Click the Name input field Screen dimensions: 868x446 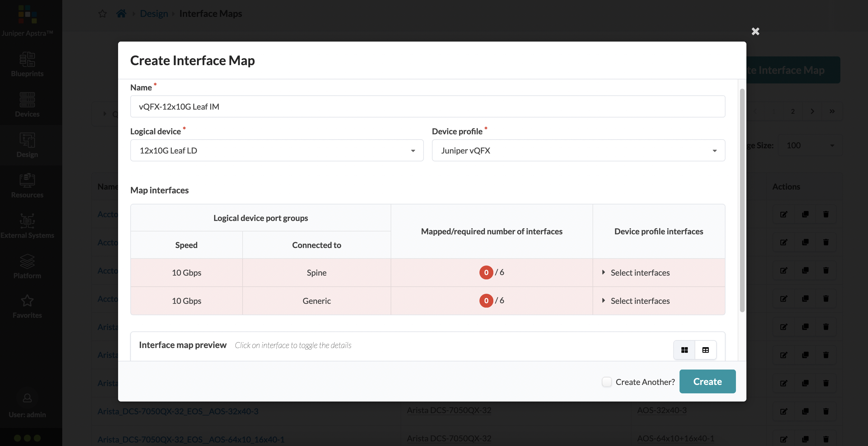coord(428,106)
